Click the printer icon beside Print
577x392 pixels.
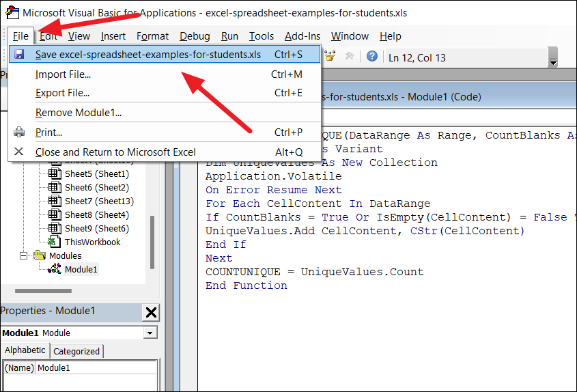pos(19,132)
